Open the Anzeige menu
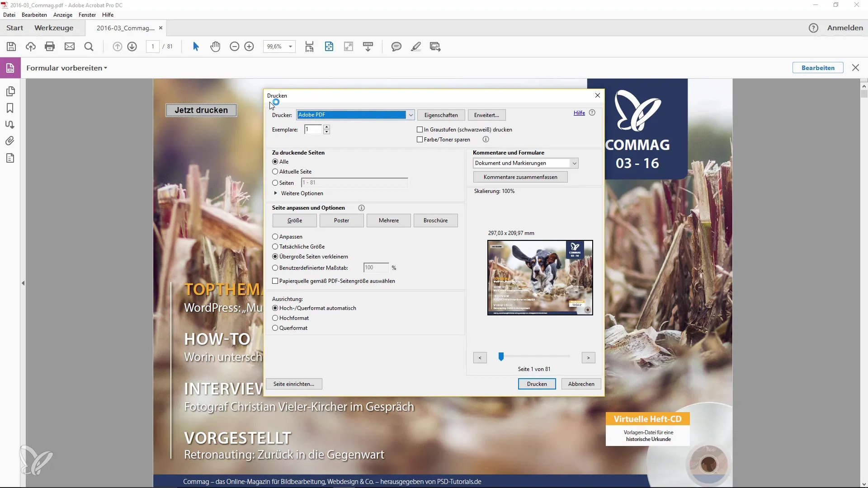868x488 pixels. click(63, 15)
